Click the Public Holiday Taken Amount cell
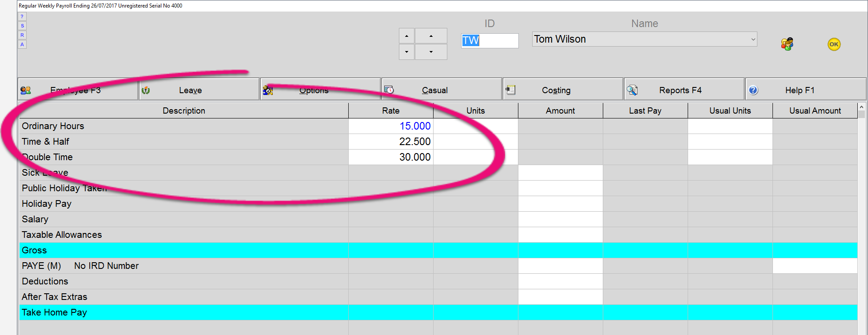 click(x=561, y=188)
